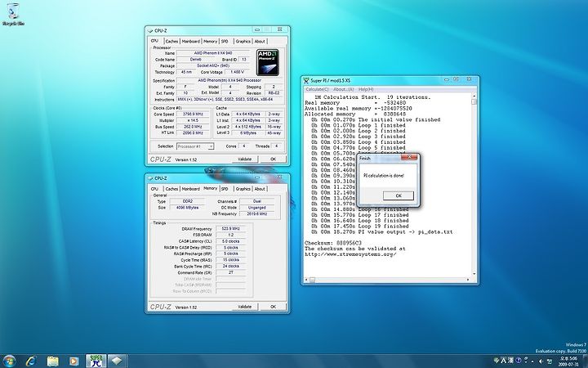Click Super PI horizontal scrollbar right arrow

click(x=468, y=280)
